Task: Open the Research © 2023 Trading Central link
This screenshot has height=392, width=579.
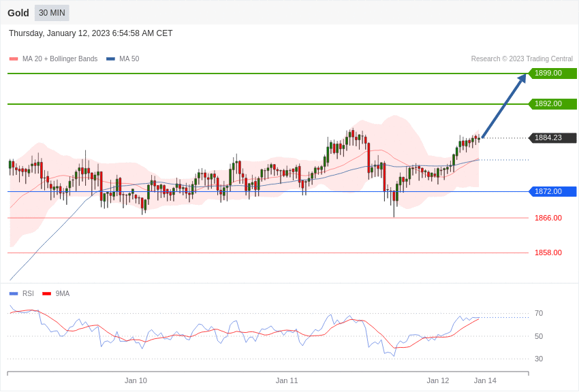Action: pos(522,59)
